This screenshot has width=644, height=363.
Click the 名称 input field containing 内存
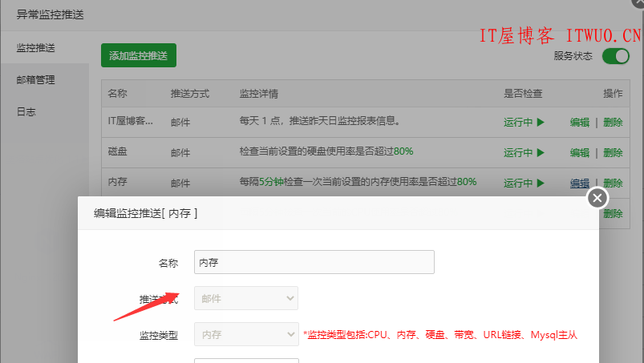pos(314,262)
